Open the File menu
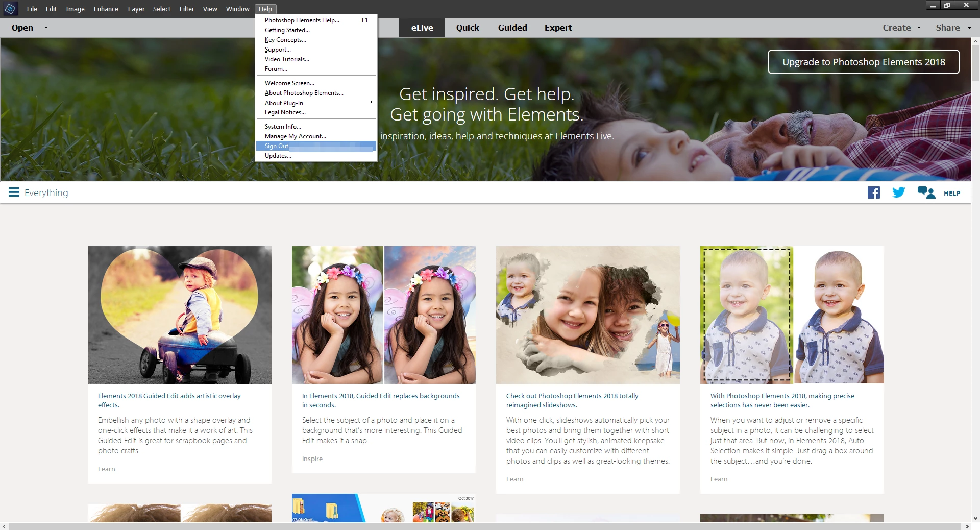This screenshot has width=980, height=530. pos(32,9)
